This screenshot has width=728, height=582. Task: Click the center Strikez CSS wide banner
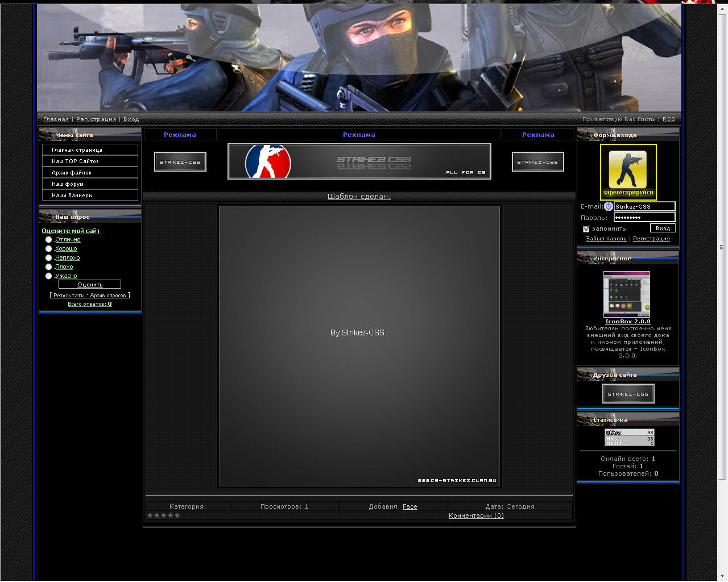(359, 161)
